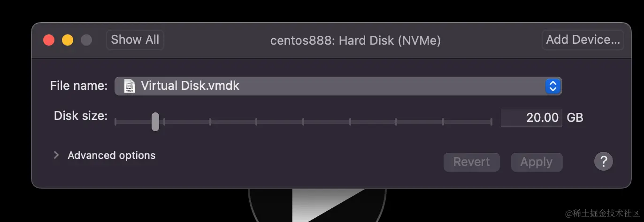
Task: Click the leftmost end of the Disk size slider
Action: pos(115,122)
